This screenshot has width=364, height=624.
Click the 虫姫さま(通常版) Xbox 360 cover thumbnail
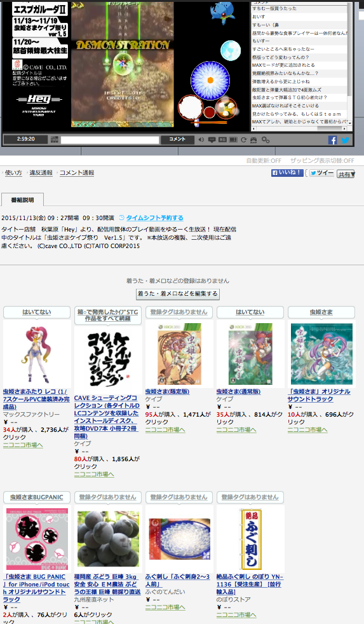(x=250, y=354)
